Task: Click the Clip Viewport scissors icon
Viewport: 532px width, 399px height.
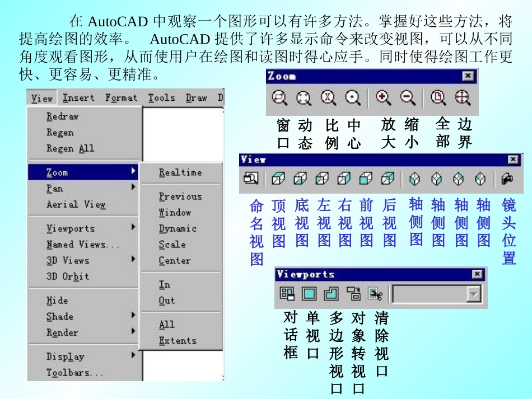Action: pyautogui.click(x=375, y=294)
